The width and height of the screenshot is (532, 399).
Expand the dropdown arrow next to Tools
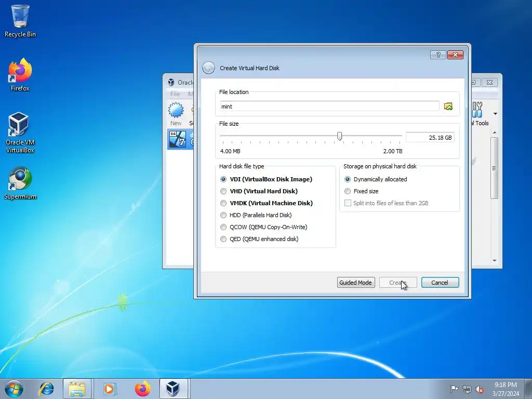[x=495, y=114]
